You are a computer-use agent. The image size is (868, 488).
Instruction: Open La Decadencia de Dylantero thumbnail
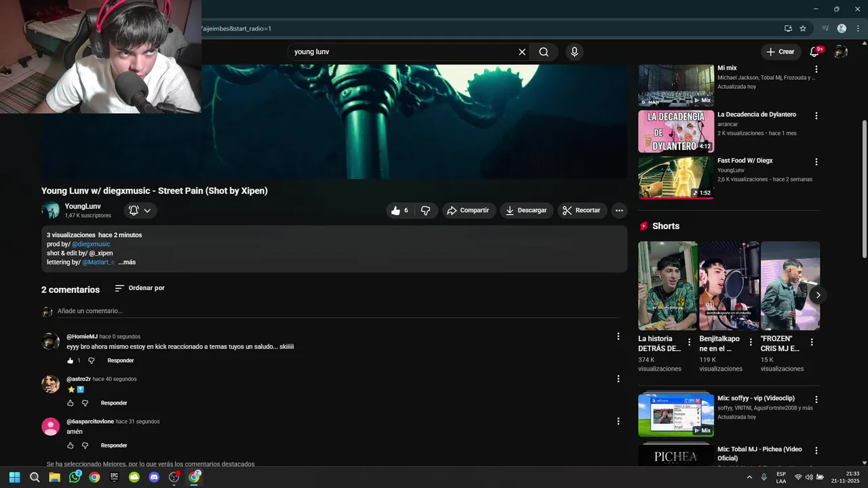pyautogui.click(x=676, y=131)
